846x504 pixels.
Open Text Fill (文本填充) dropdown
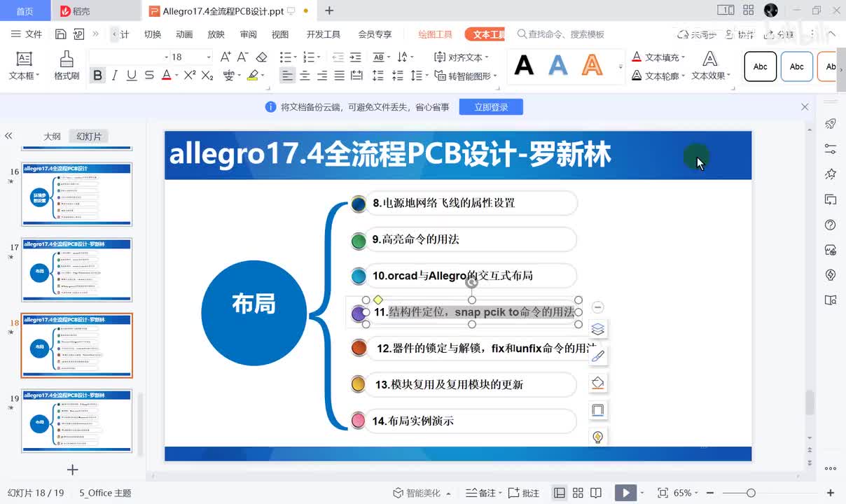pyautogui.click(x=658, y=57)
